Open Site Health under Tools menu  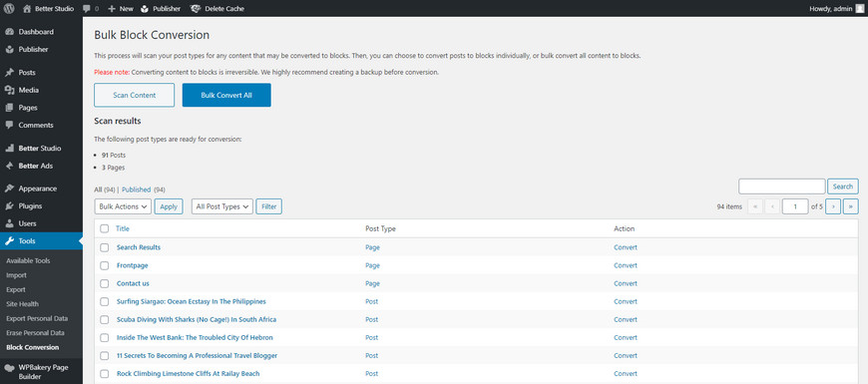[x=22, y=304]
